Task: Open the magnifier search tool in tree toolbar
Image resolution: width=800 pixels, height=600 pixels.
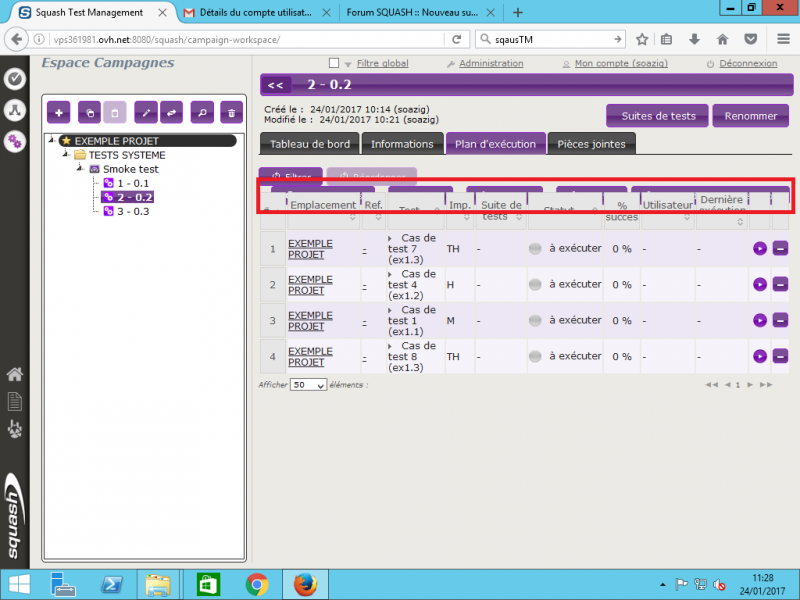Action: tap(202, 113)
